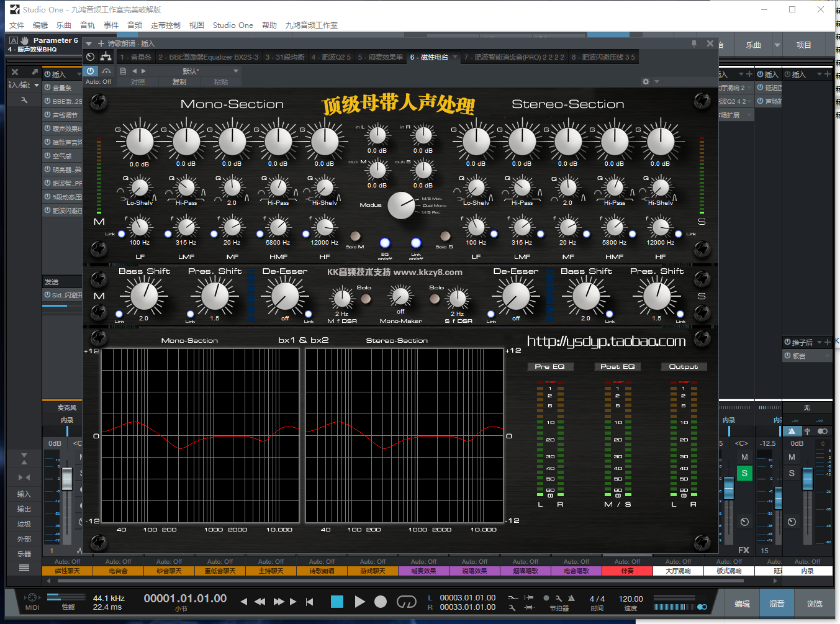Collapse the 诗歌朗诵 insert header arrow

(x=89, y=43)
